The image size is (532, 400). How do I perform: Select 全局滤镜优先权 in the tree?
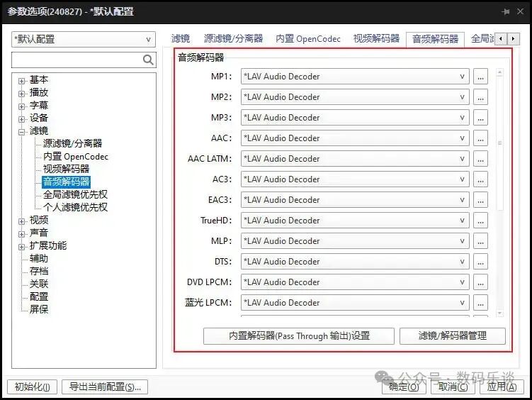click(x=75, y=194)
